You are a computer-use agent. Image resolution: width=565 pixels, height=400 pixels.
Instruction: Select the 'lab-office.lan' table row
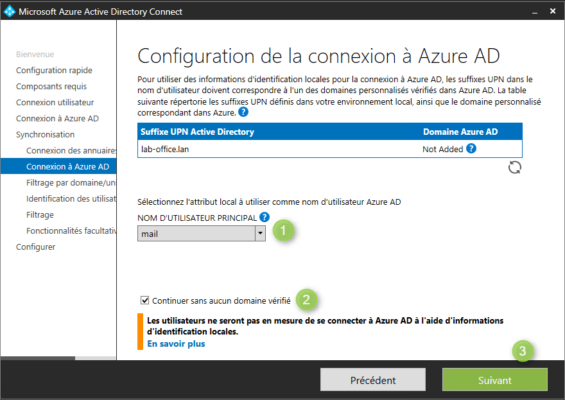click(330, 149)
